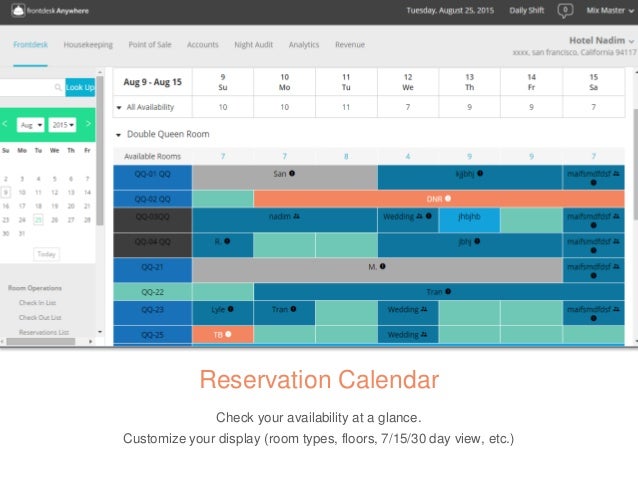Click the 12 We column header
The width and height of the screenshot is (638, 479).
point(408,82)
